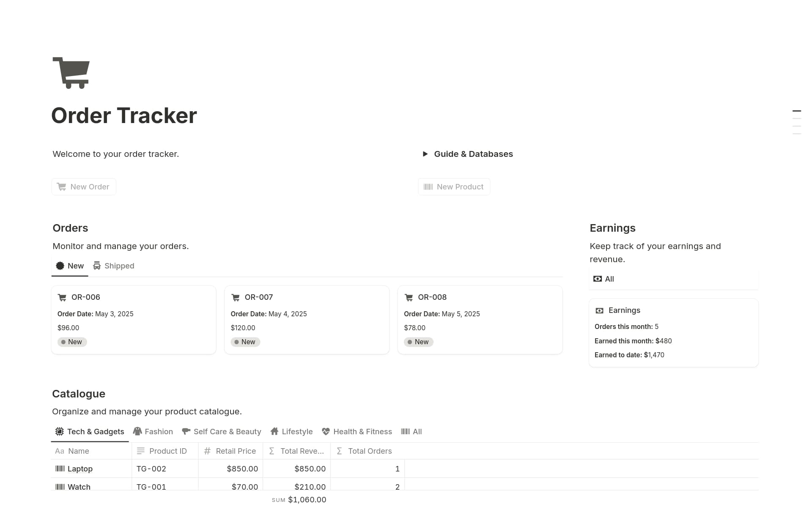Click the cart icon on order card OR-008
The width and height of the screenshot is (812, 507).
[x=409, y=297]
